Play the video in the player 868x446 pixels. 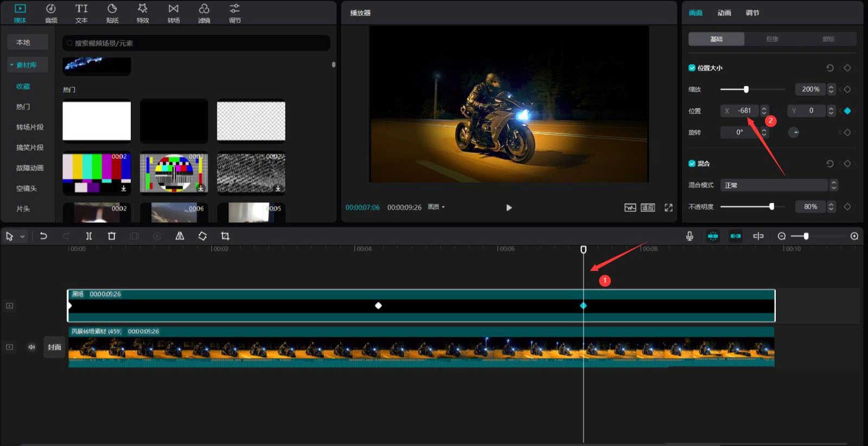tap(509, 208)
